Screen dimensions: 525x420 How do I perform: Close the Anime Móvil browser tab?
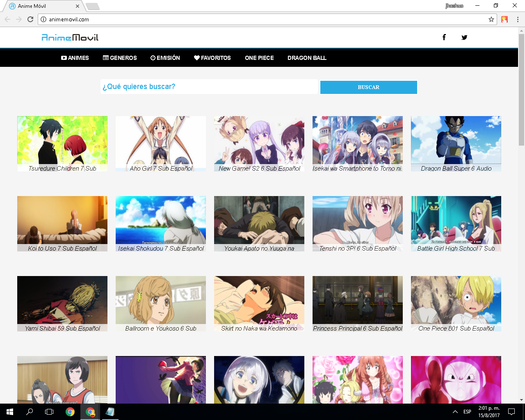pyautogui.click(x=78, y=6)
